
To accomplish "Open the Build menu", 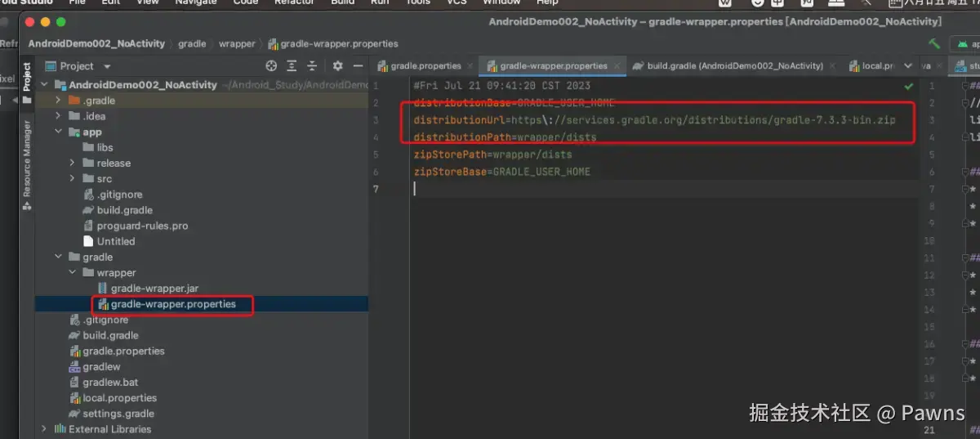I will click(343, 2).
